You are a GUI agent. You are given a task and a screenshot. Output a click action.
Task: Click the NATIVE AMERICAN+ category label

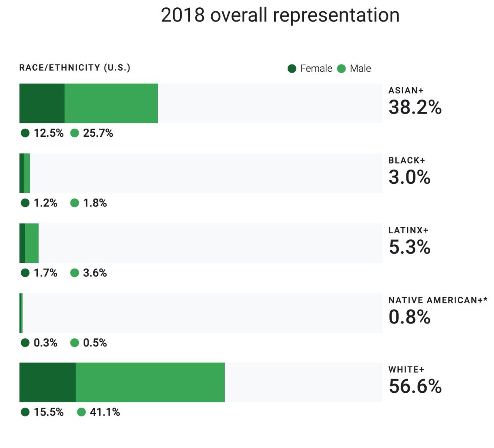[x=438, y=300]
